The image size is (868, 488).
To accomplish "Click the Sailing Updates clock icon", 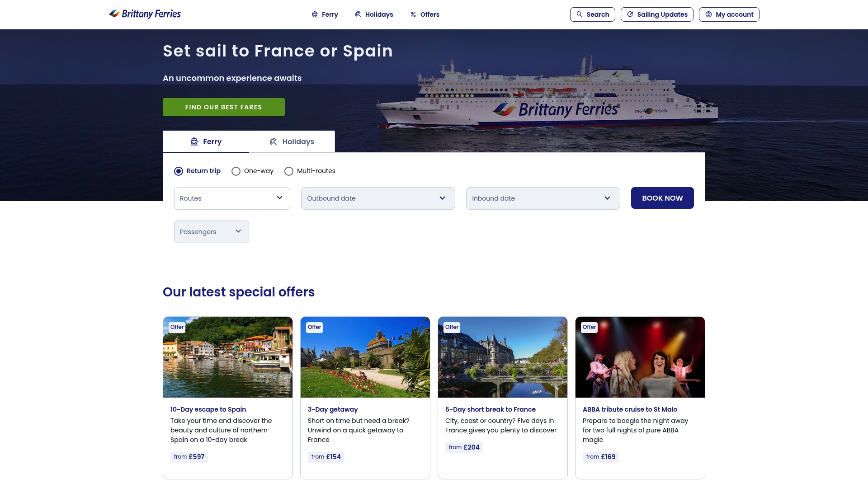I will click(x=630, y=14).
